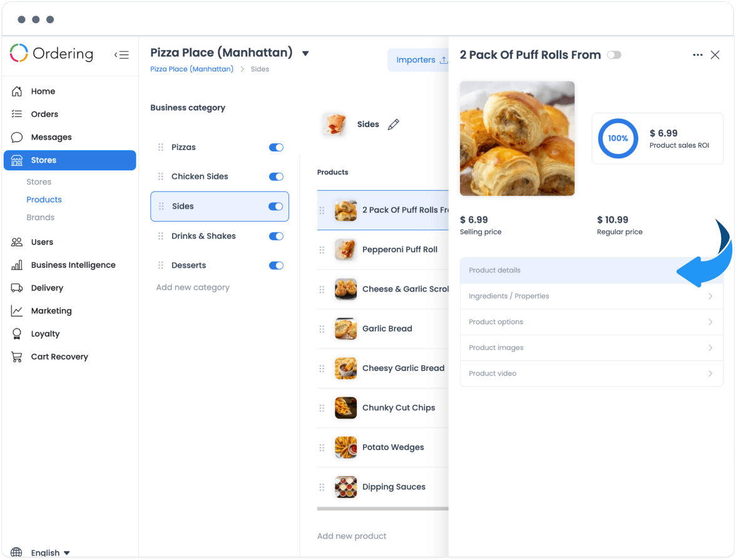The height and width of the screenshot is (560, 736).
Task: Click the Cart Recovery cart icon
Action: [x=17, y=357]
